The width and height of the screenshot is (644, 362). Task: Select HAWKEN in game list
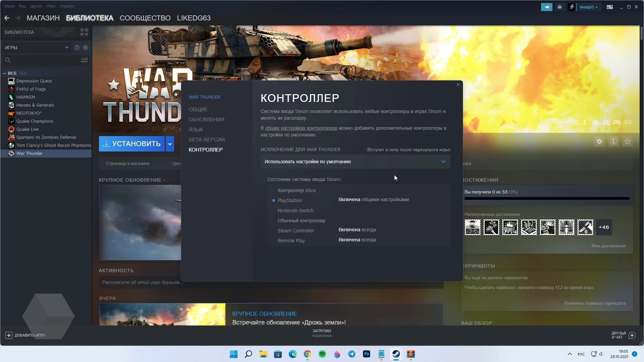(x=26, y=97)
